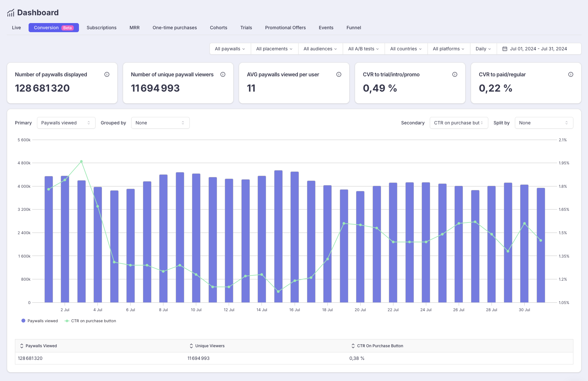Open info for Number of paywalls displayed
This screenshot has height=381, width=588.
107,74
